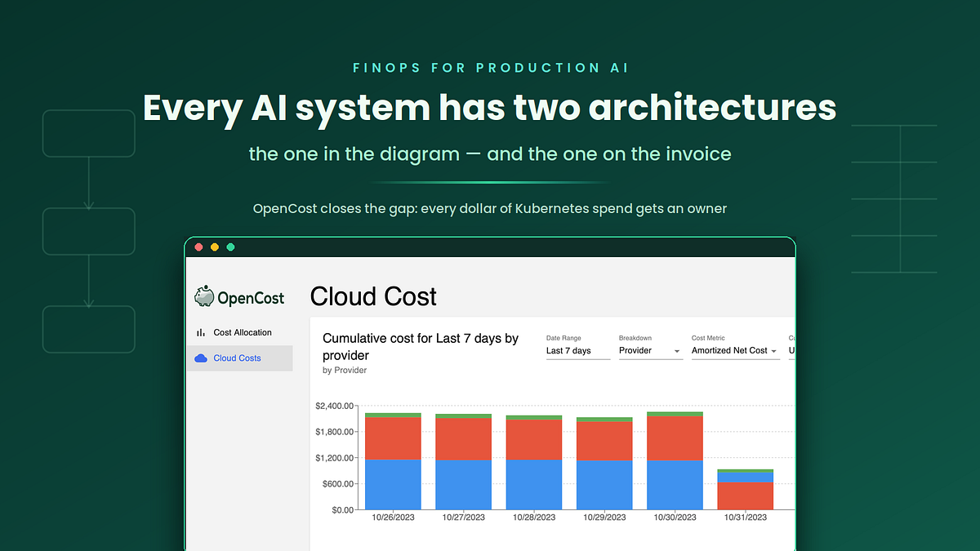The height and width of the screenshot is (551, 980).
Task: Click the Cloud Cost page heading
Action: tap(374, 296)
